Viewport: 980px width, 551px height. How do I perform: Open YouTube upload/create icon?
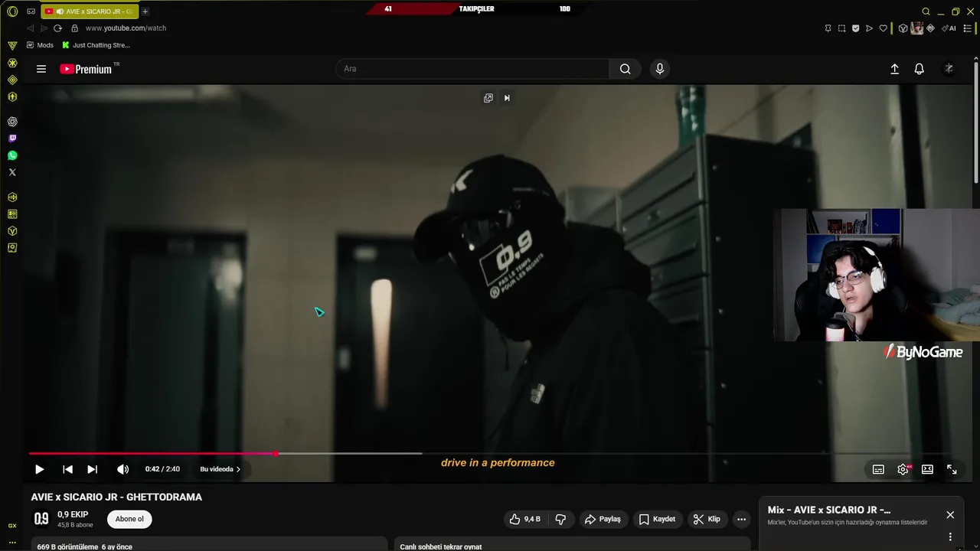pyautogui.click(x=894, y=69)
